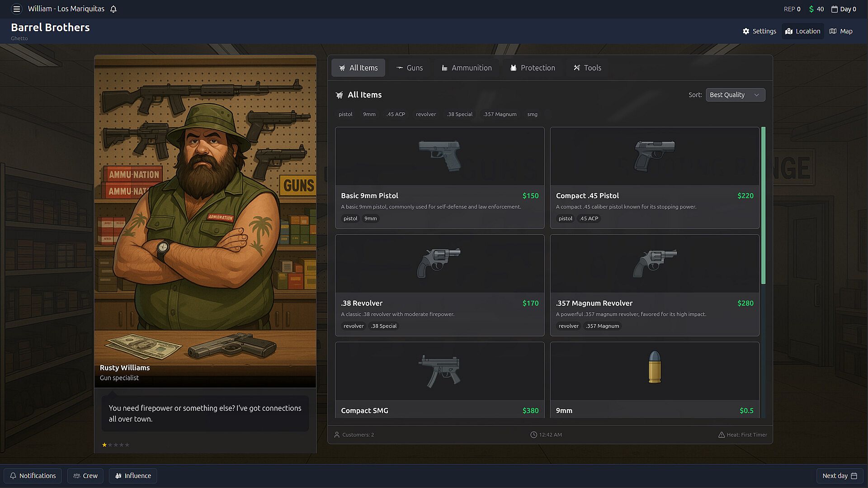Viewport: 868px width, 488px height.
Task: Click the calendar icon next to Day 0
Action: click(x=835, y=9)
